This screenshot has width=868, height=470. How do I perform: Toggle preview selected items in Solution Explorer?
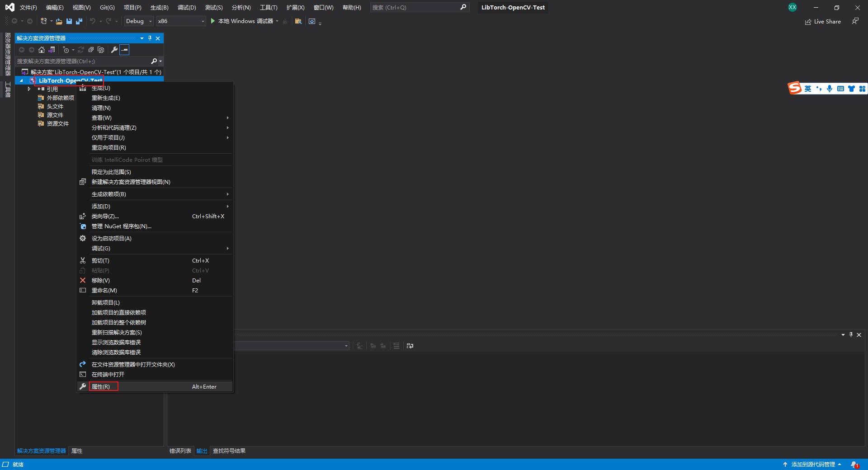pyautogui.click(x=125, y=50)
